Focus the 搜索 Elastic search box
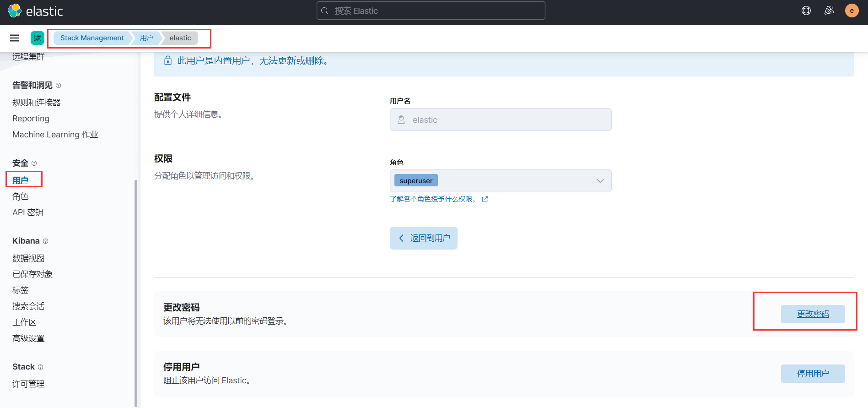Viewport: 868px width, 408px height. tap(431, 11)
